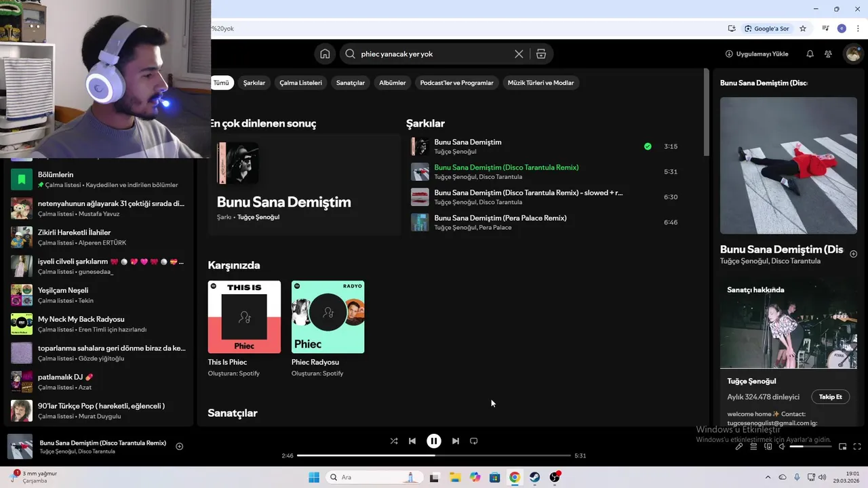Go to Spotify home via house icon
This screenshot has width=868, height=488.
(325, 54)
